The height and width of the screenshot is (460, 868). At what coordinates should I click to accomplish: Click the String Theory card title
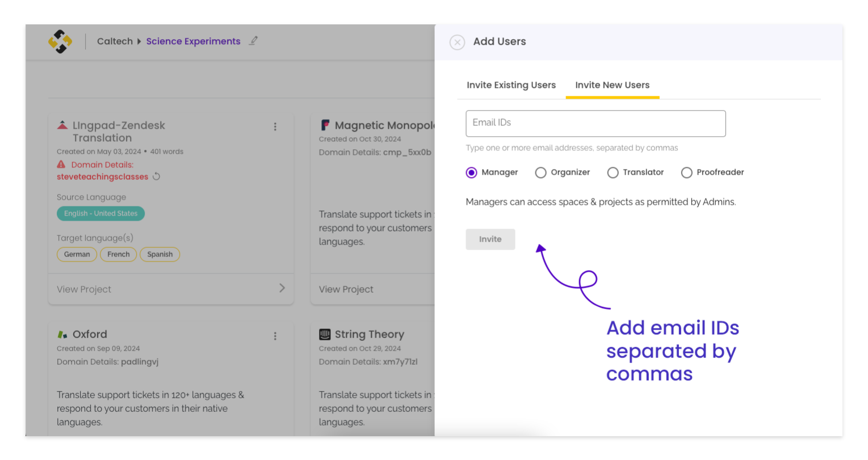point(369,334)
